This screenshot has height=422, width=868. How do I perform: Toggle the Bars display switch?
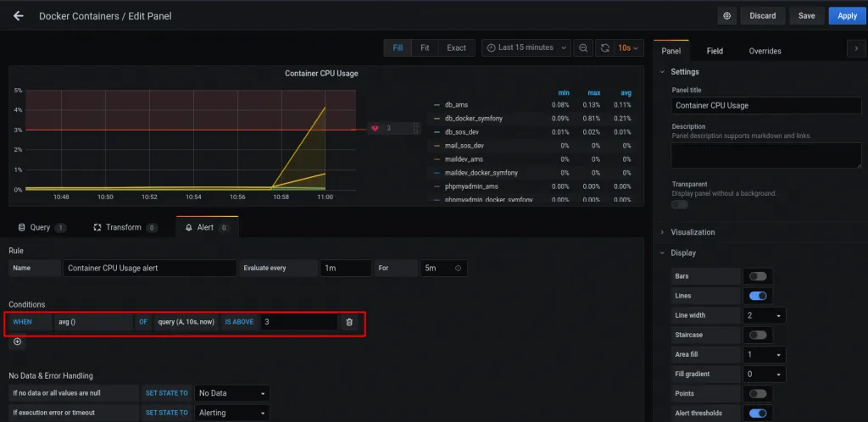pos(757,276)
